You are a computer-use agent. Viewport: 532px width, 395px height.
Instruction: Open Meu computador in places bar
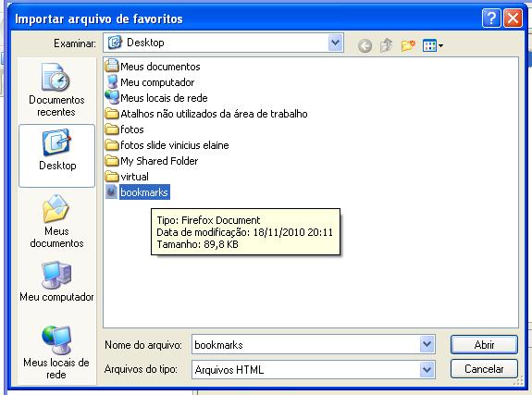56,281
